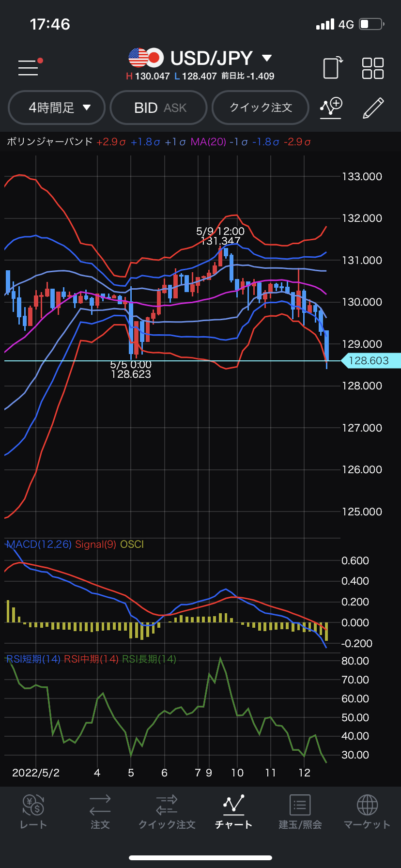Tap the RSI短期(14) indicator label
Image resolution: width=401 pixels, height=868 pixels.
(x=33, y=659)
